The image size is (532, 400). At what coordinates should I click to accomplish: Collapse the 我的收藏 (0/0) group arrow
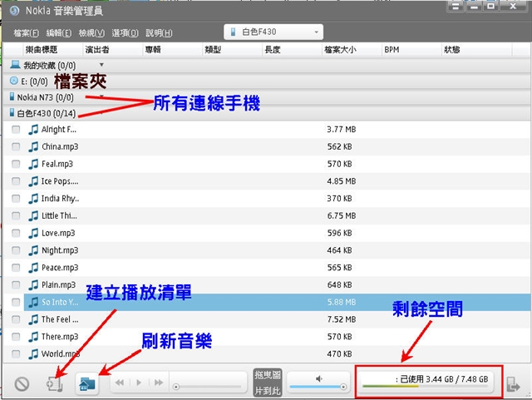pyautogui.click(x=101, y=65)
